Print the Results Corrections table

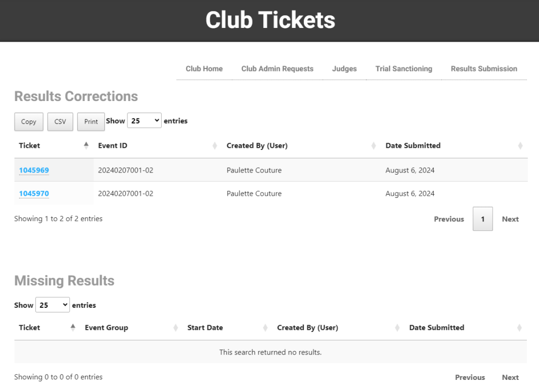coord(91,122)
